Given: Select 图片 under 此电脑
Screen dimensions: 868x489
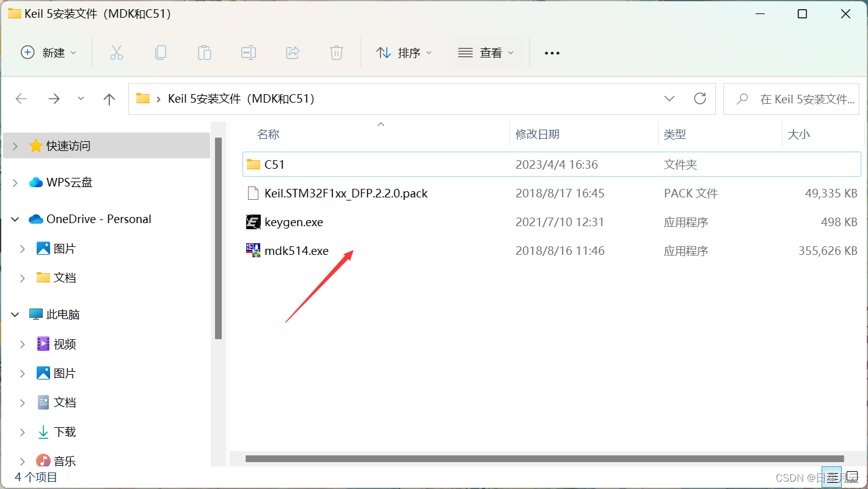Looking at the screenshot, I should pos(65,373).
